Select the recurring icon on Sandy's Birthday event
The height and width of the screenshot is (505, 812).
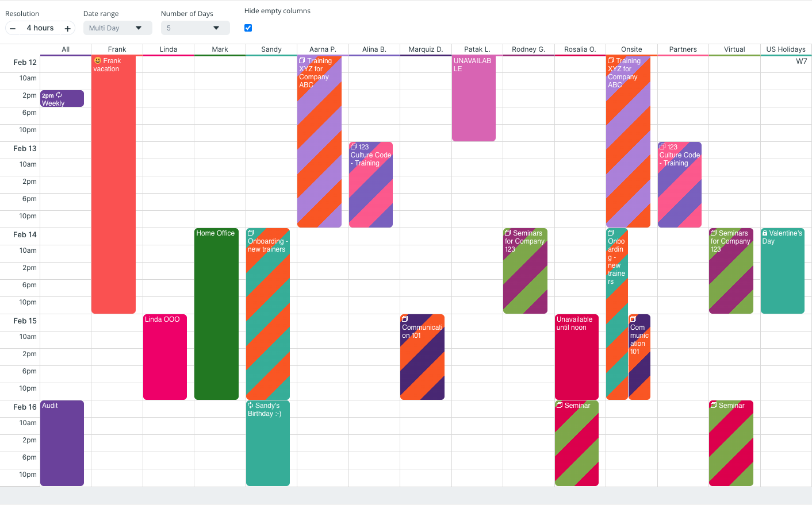click(x=251, y=405)
